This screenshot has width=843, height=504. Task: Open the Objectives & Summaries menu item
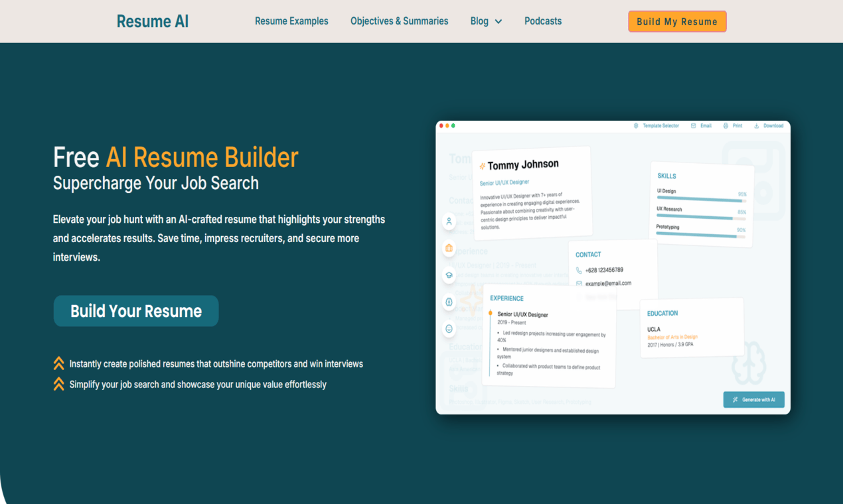400,21
